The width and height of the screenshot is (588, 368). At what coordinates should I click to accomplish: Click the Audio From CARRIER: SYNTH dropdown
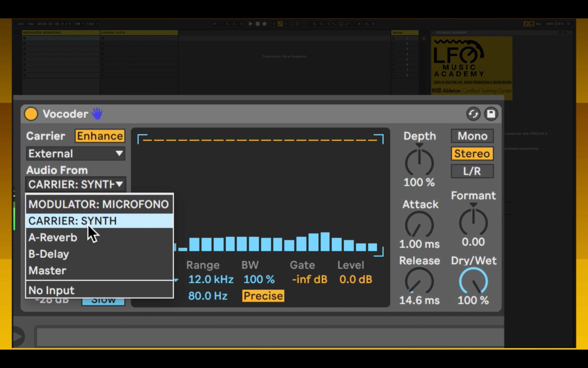[76, 184]
